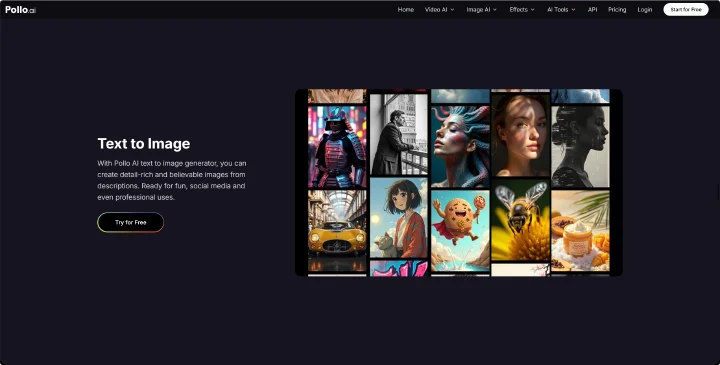
Task: Expand the Video AI dropdown menu
Action: click(439, 10)
